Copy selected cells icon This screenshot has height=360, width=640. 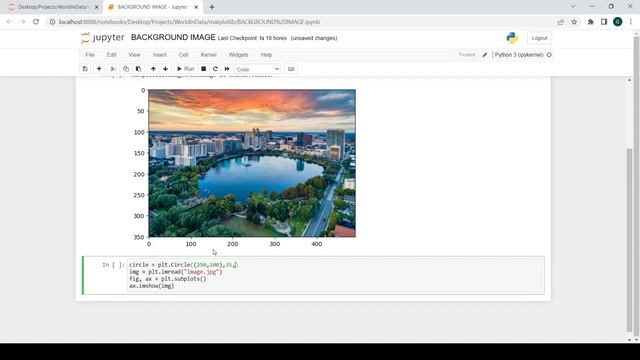pos(126,69)
